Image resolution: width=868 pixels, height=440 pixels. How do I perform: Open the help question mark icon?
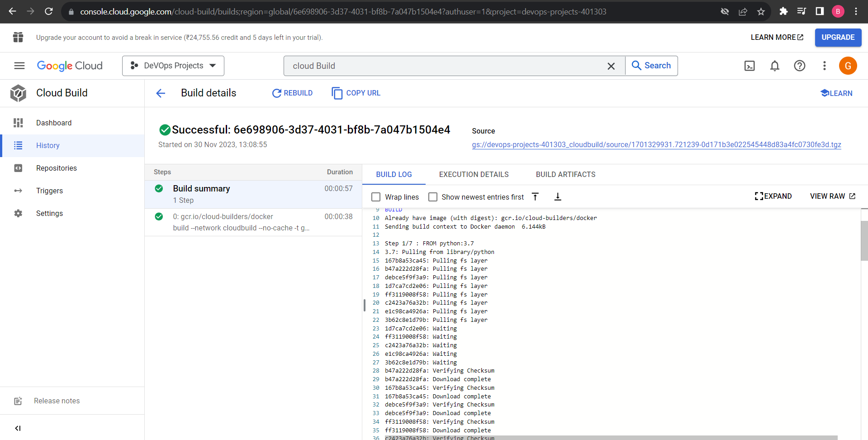[x=800, y=66]
